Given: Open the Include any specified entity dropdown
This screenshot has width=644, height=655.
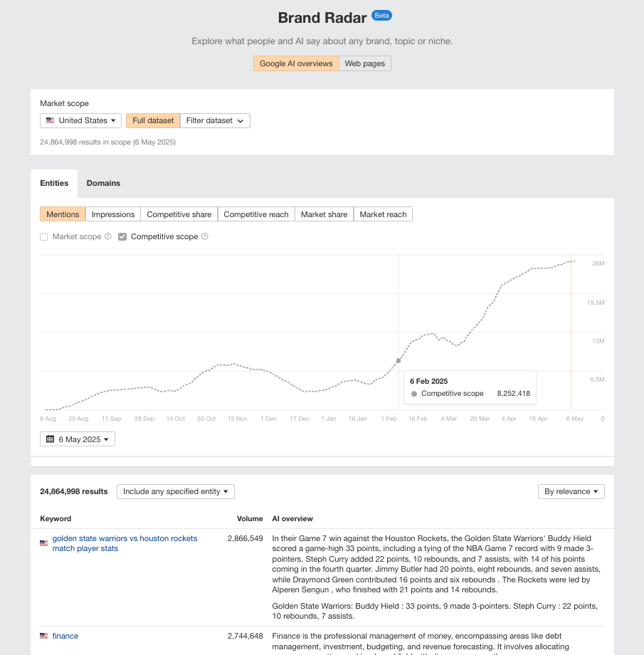Looking at the screenshot, I should point(175,491).
